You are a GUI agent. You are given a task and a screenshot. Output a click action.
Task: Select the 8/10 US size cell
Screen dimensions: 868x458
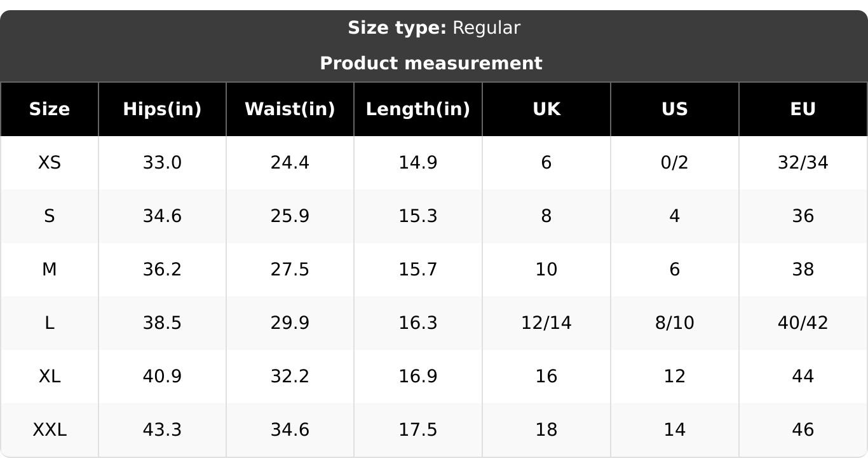point(675,323)
